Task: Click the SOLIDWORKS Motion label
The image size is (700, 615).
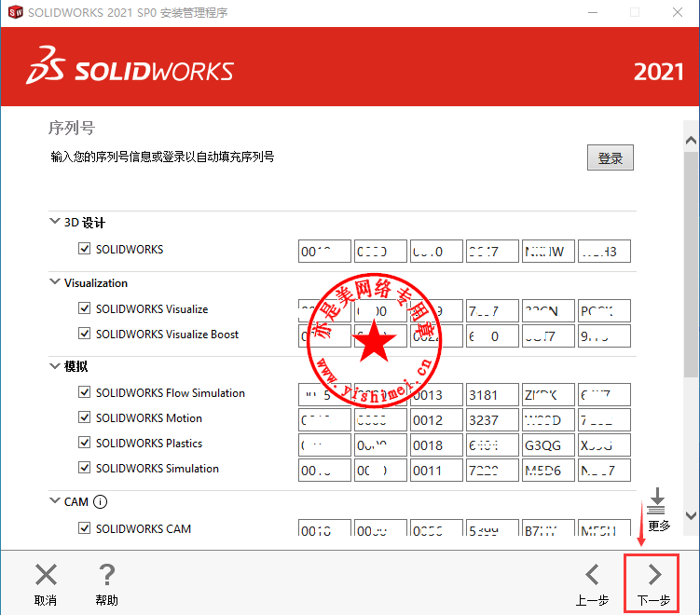Action: tap(149, 417)
